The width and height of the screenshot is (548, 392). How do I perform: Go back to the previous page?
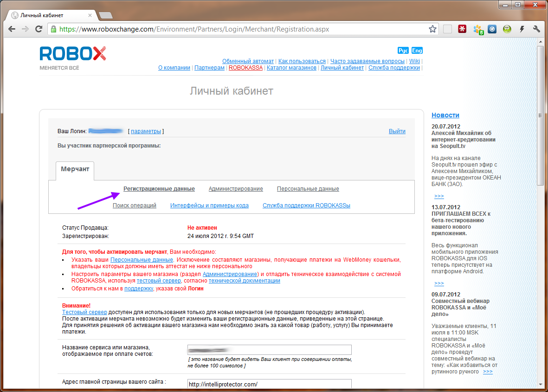pos(12,29)
